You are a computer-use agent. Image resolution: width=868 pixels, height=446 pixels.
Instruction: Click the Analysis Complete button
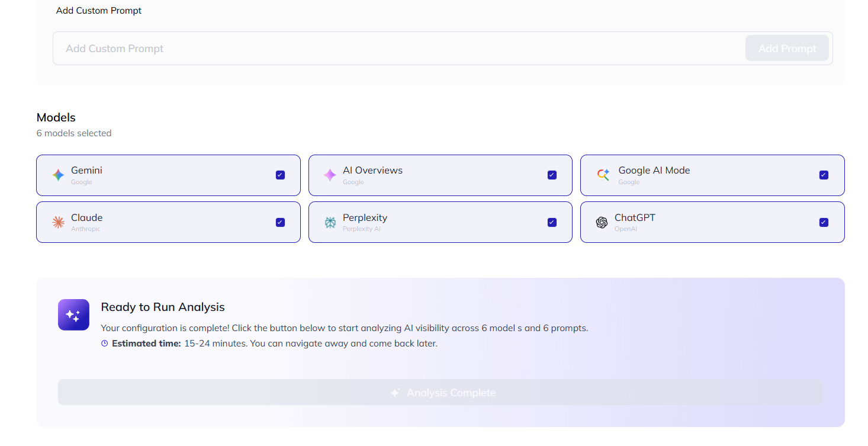pyautogui.click(x=441, y=392)
